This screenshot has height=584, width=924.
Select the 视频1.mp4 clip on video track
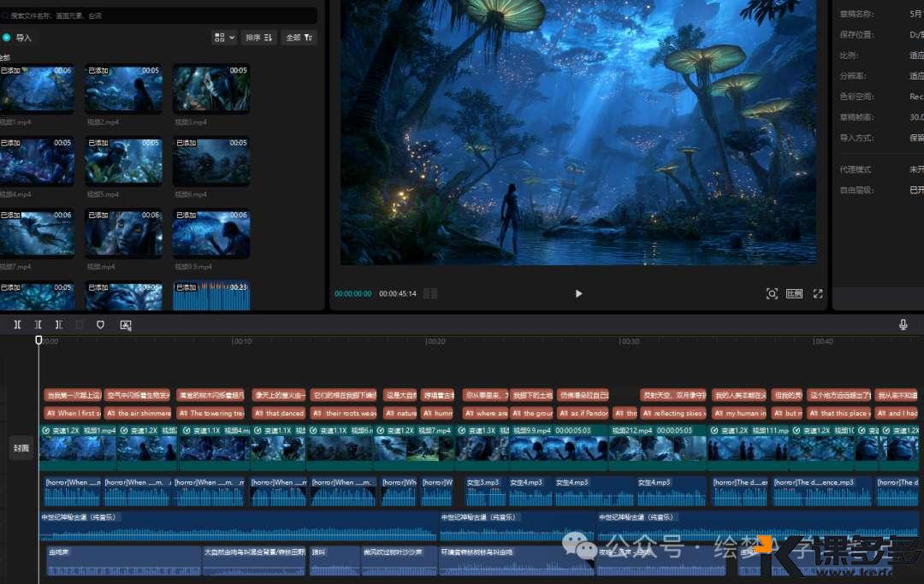point(78,447)
